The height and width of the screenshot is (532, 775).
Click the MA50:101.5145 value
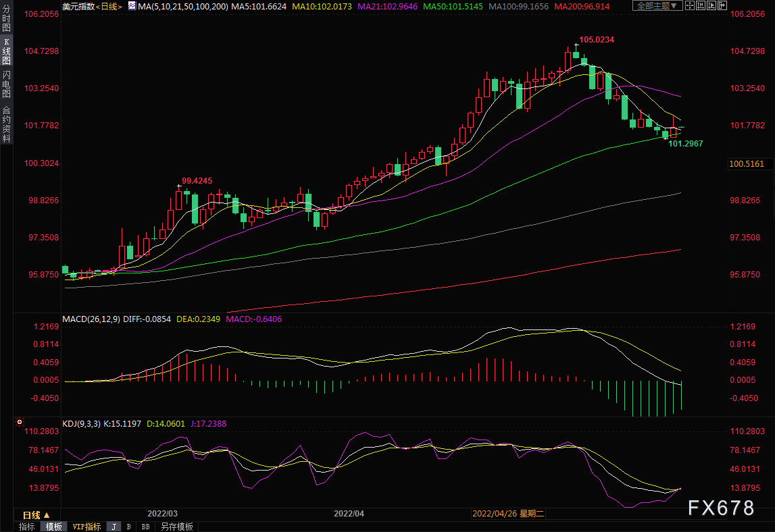(x=453, y=7)
